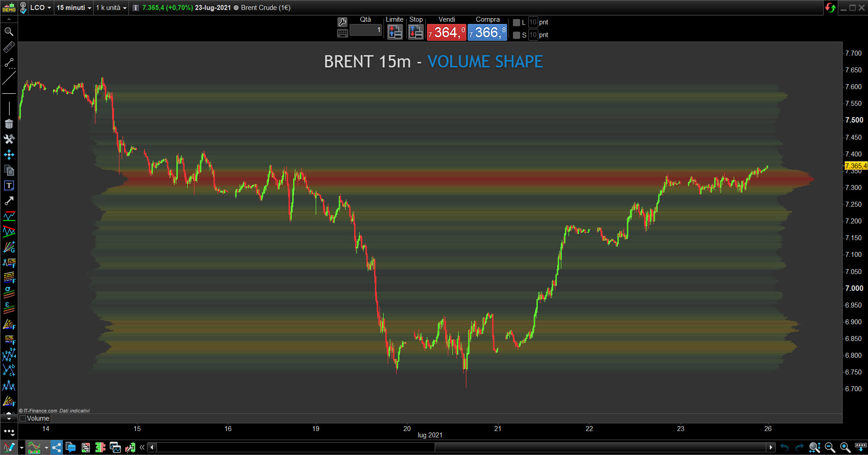Enable the L limit checkbox
The height and width of the screenshot is (455, 868).
(x=517, y=22)
